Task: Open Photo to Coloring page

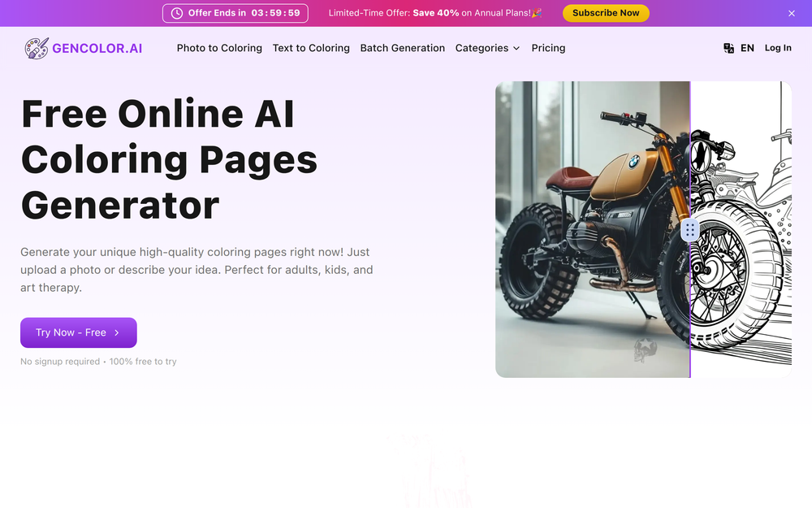Action: point(219,48)
